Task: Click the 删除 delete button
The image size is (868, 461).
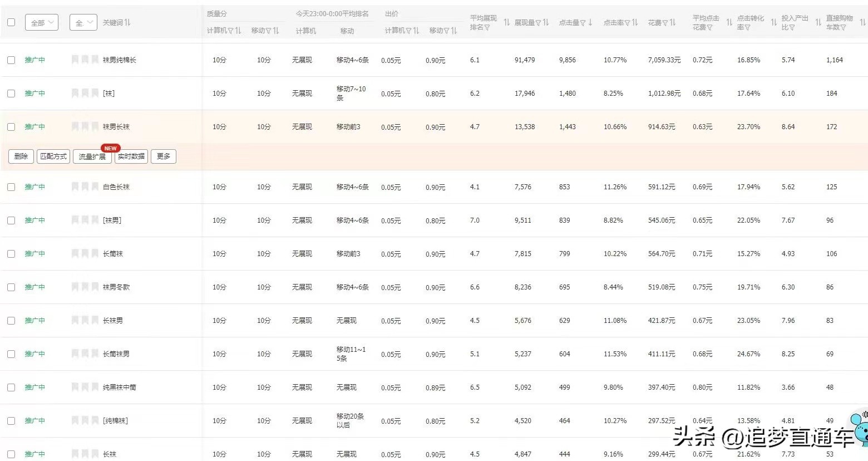Action: (21, 156)
